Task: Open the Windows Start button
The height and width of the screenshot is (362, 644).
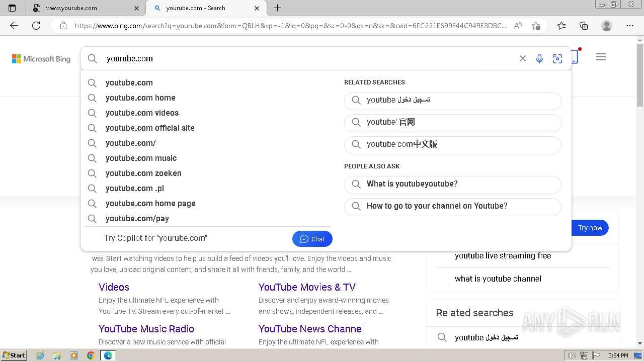Action: [x=14, y=355]
